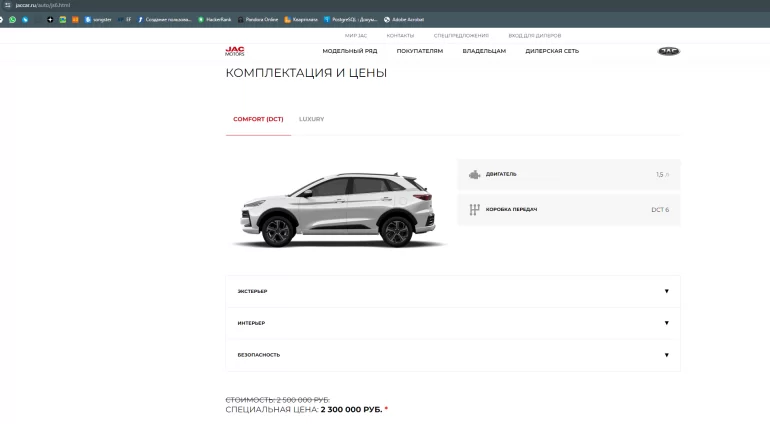
Task: Open the songster bookmark
Action: (98, 19)
